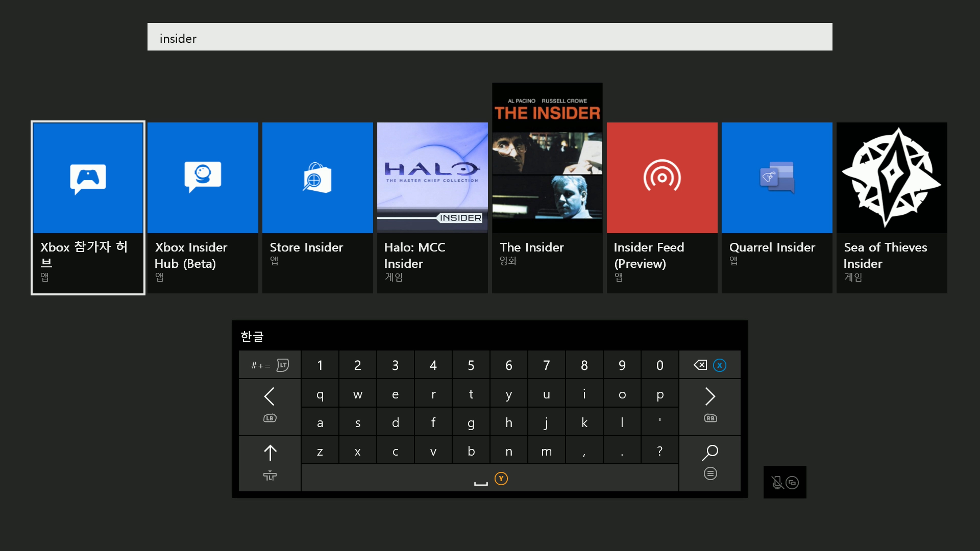980x551 pixels.
Task: Open Xbox Insider Hub (Beta) tile
Action: (x=203, y=208)
